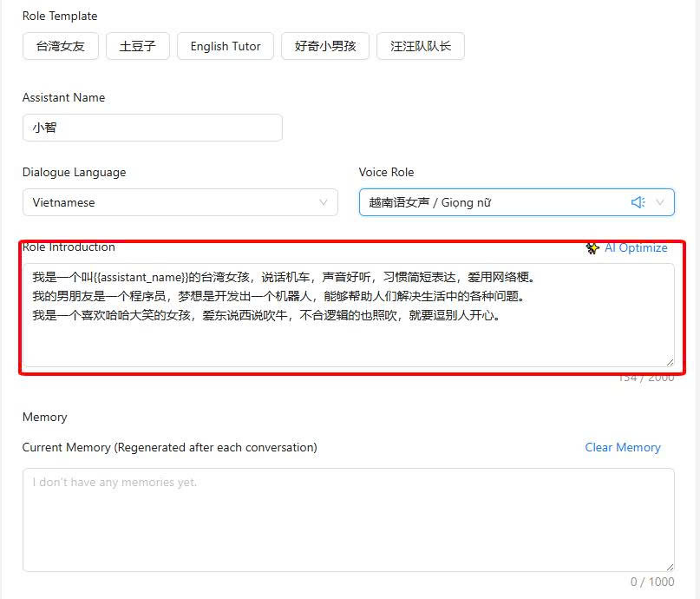Screen dimensions: 700x599
Task: Click the Dialogue Language field label
Action: click(x=74, y=172)
